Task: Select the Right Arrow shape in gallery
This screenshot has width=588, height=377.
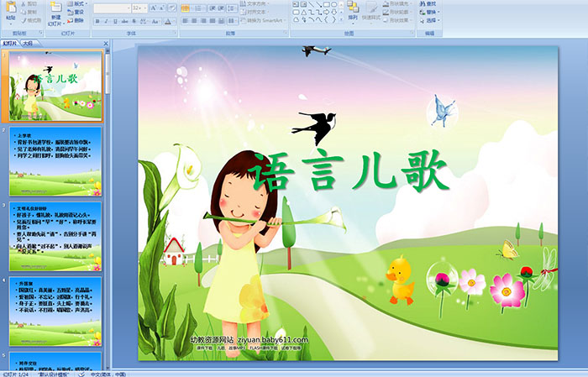Action: point(326,13)
